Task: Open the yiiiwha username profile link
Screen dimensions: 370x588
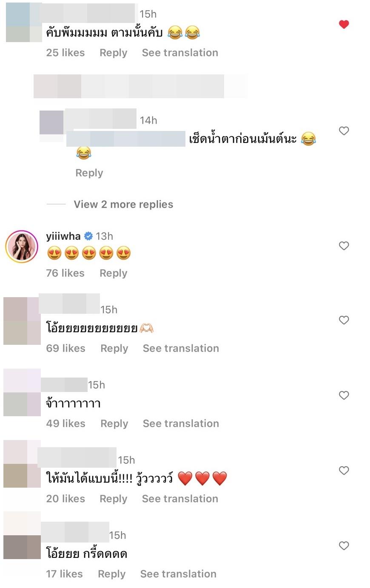Action: click(63, 236)
